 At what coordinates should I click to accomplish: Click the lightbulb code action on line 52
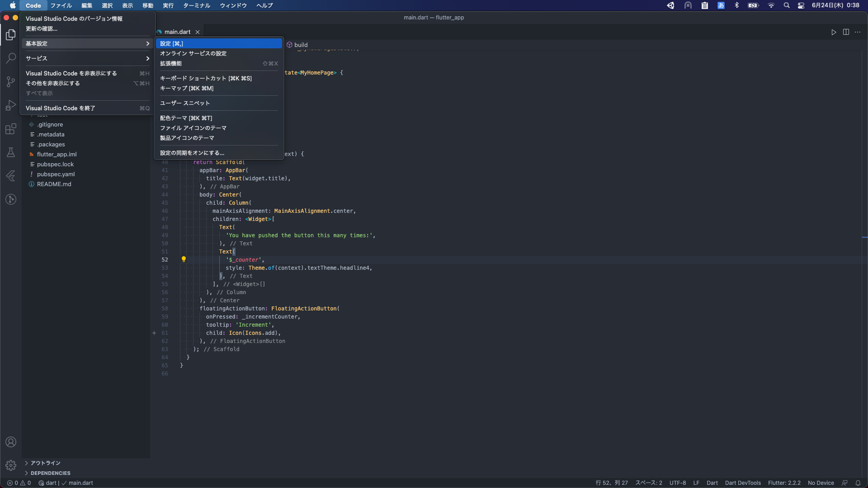[x=184, y=259]
